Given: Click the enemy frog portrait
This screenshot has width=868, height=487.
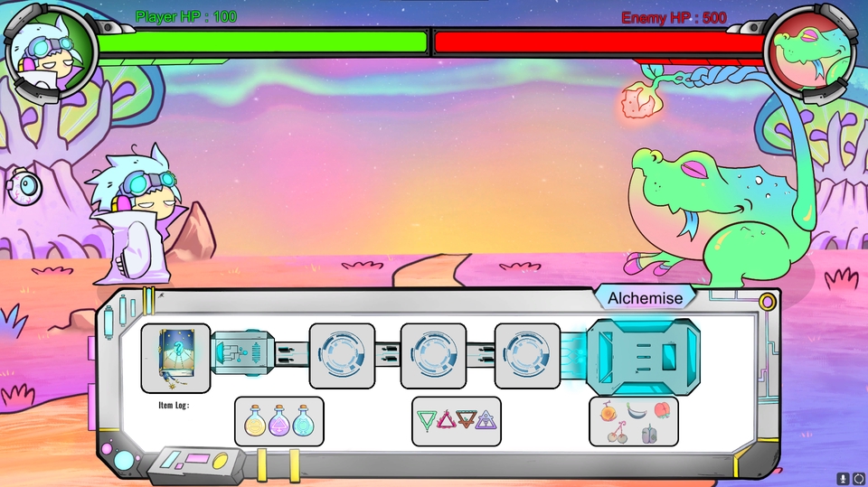Looking at the screenshot, I should (x=810, y=52).
